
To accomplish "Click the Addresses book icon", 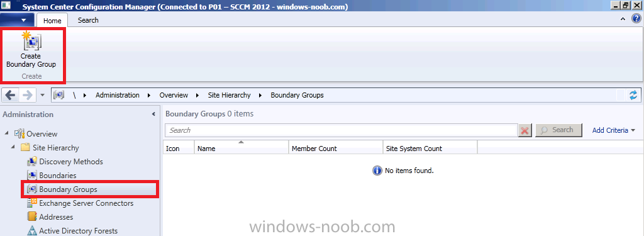I will [x=33, y=216].
